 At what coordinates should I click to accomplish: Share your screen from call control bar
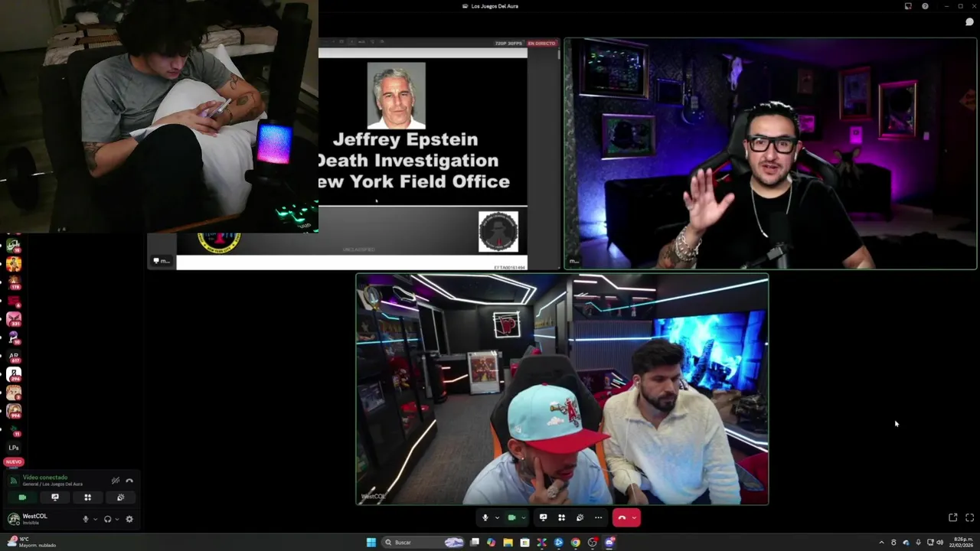pyautogui.click(x=543, y=517)
